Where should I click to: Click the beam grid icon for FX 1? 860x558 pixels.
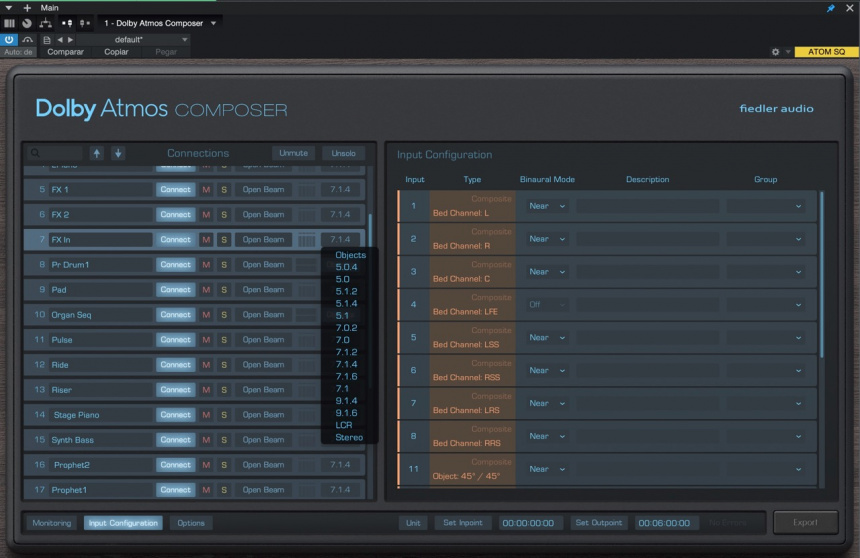pos(307,190)
